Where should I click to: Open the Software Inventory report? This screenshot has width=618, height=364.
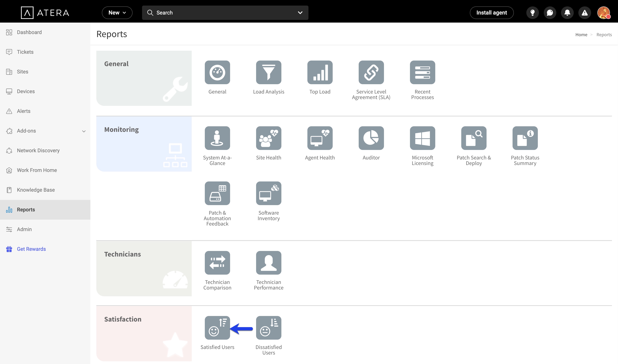[x=268, y=193]
